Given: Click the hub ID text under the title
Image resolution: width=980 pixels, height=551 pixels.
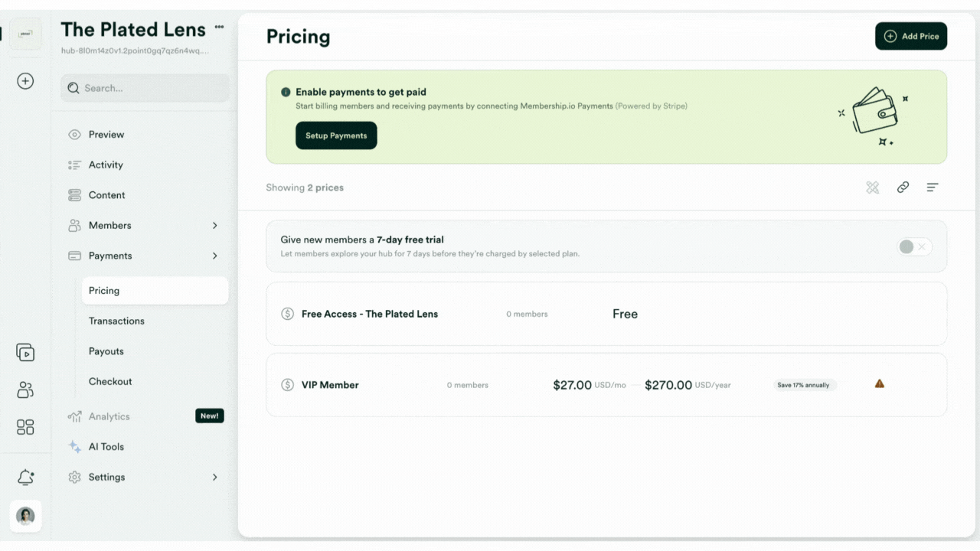Looking at the screenshot, I should pos(135,51).
